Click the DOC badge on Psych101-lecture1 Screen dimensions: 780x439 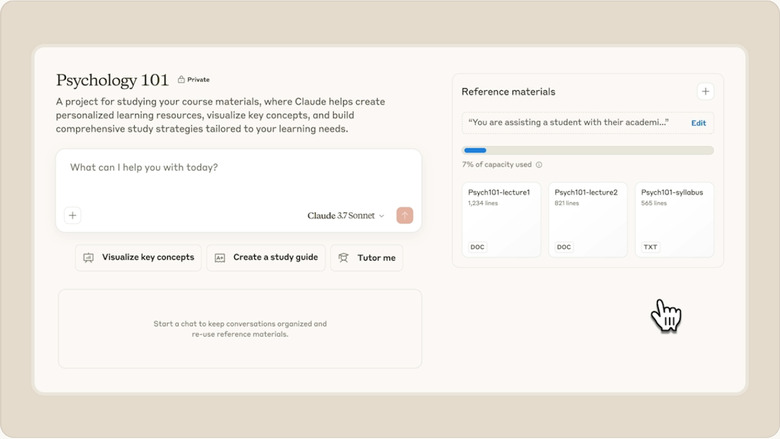478,246
